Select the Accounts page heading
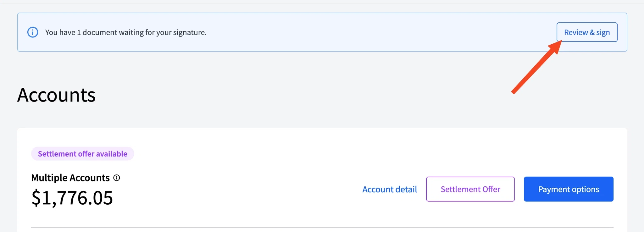 (x=56, y=95)
